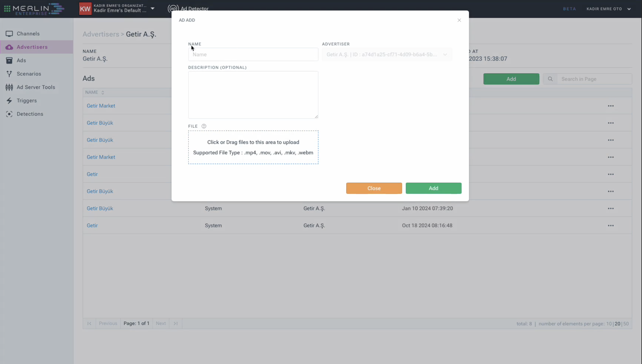Click the BETA label in header

(570, 9)
